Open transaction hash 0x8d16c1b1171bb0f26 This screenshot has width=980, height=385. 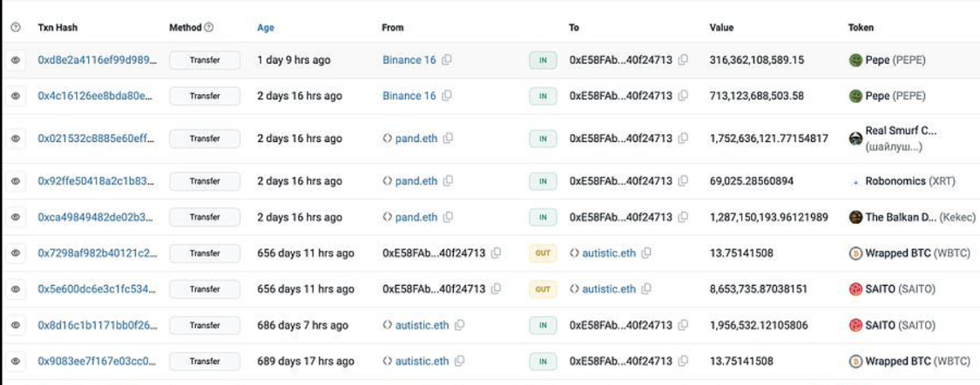(x=96, y=325)
